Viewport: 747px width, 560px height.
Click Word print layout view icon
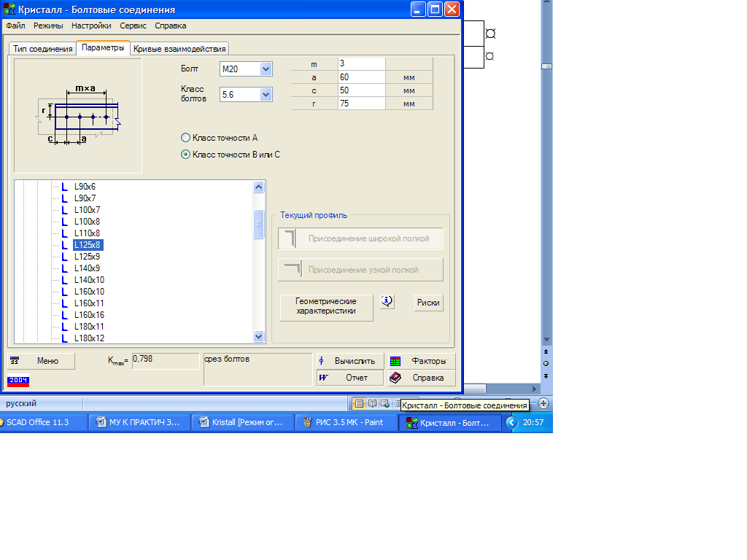(x=359, y=404)
